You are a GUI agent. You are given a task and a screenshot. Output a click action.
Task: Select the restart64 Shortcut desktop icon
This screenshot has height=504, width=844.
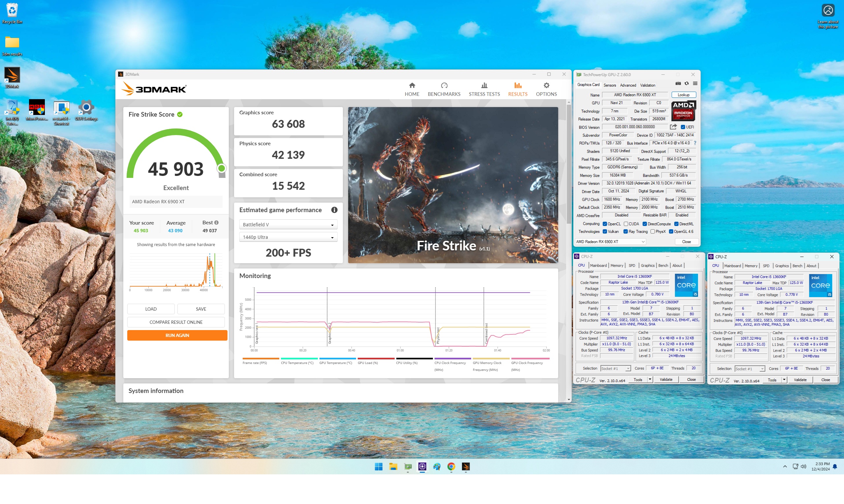[62, 112]
